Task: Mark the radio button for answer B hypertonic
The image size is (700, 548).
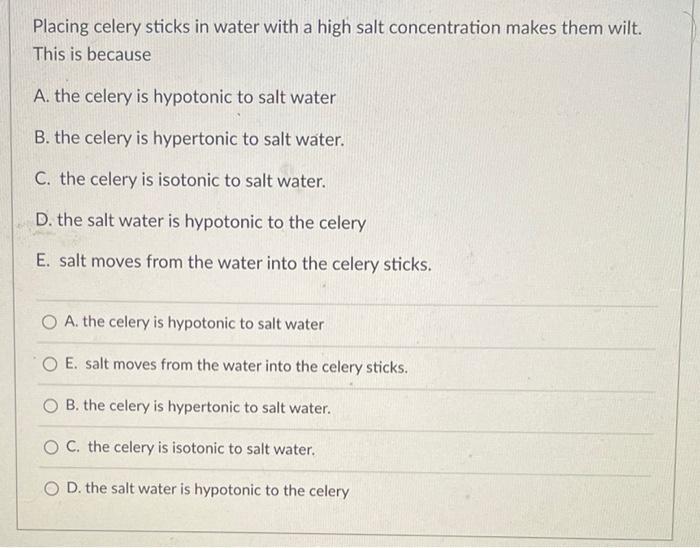Action: tap(50, 406)
